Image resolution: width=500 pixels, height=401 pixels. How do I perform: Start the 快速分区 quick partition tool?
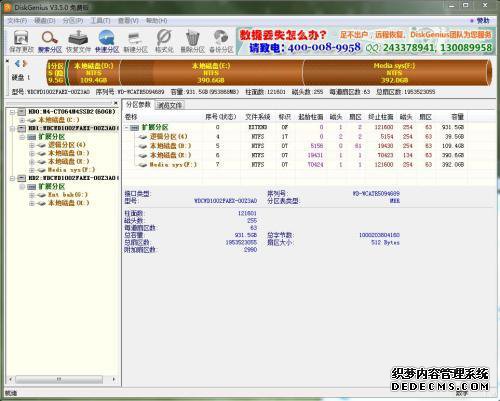[x=107, y=41]
